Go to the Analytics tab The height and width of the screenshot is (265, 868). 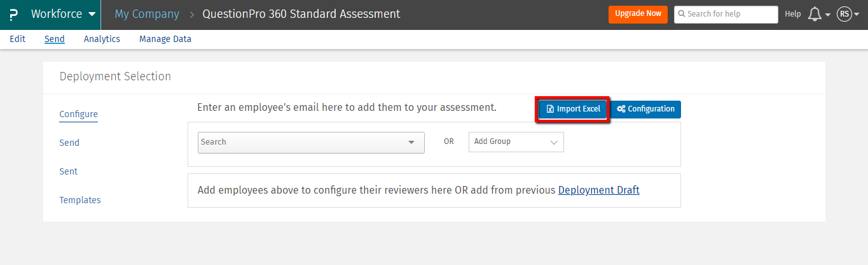(x=102, y=39)
